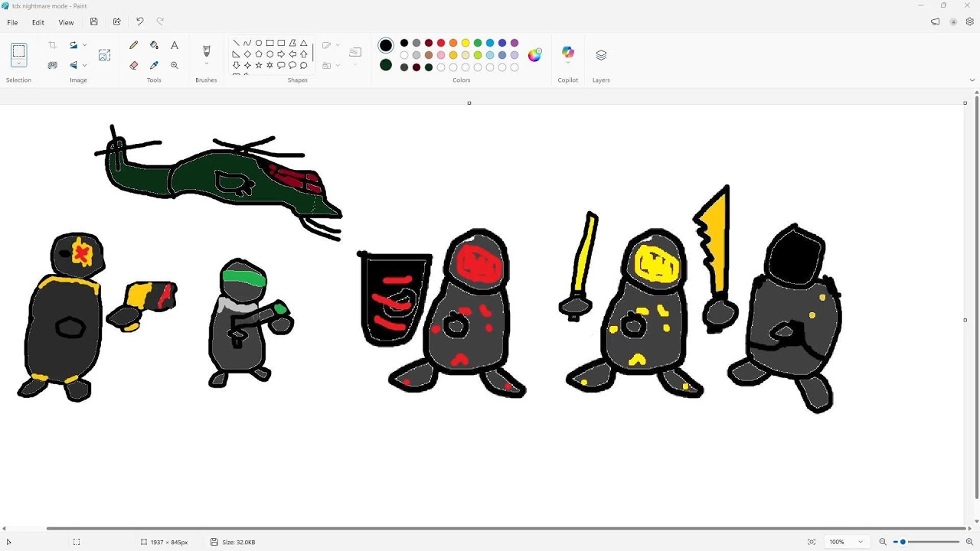
Task: Pick the yellow color swatch
Action: click(x=465, y=43)
